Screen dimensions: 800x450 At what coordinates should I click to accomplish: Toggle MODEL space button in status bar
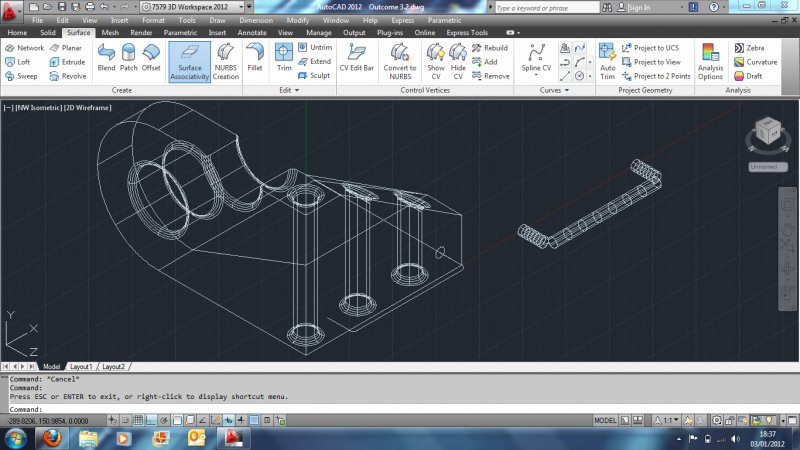605,421
